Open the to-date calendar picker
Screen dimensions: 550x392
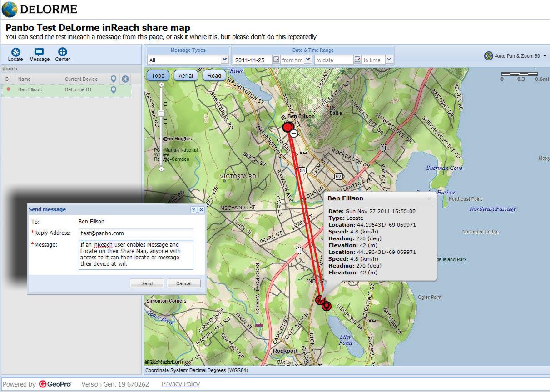click(357, 60)
